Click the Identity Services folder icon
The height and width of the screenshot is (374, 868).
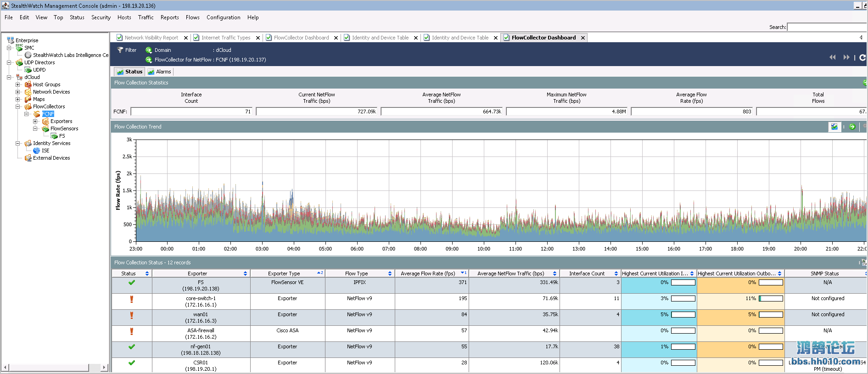[28, 143]
